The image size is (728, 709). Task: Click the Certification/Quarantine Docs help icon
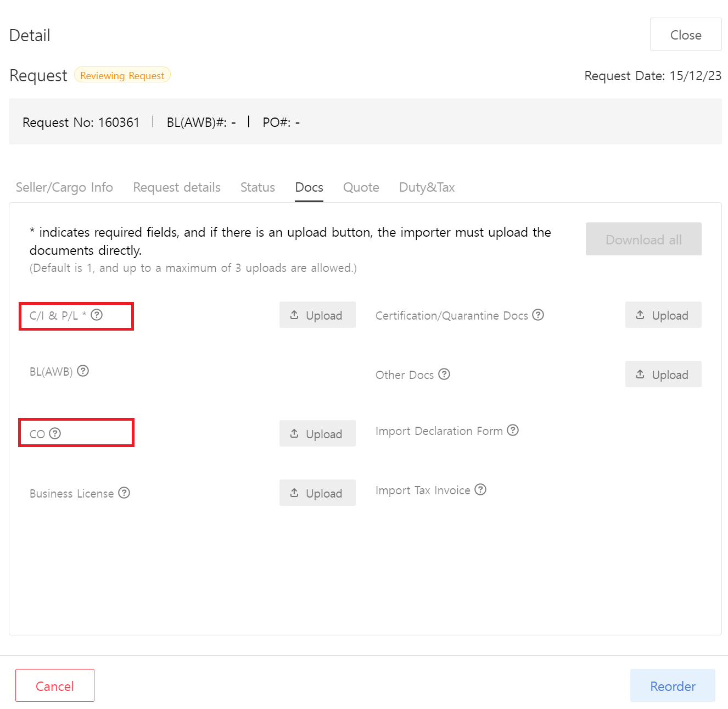pos(538,315)
